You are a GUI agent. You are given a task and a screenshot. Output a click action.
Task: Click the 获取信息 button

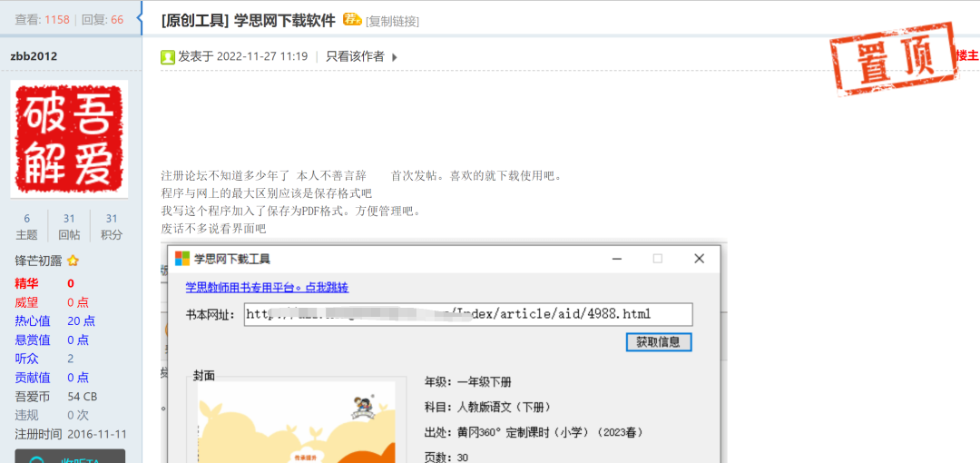pyautogui.click(x=659, y=342)
